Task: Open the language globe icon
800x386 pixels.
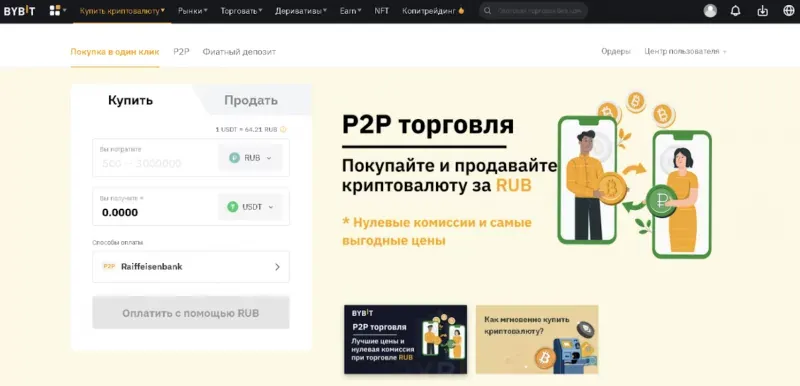Action: tap(789, 11)
